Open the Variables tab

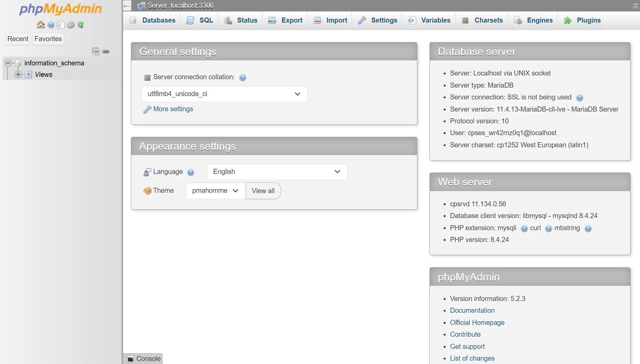point(429,20)
